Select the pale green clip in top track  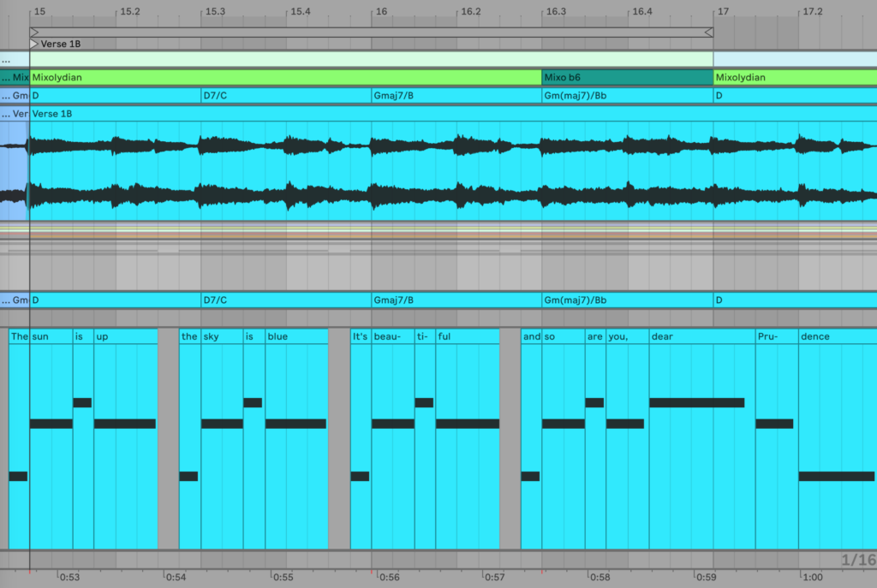pos(372,59)
